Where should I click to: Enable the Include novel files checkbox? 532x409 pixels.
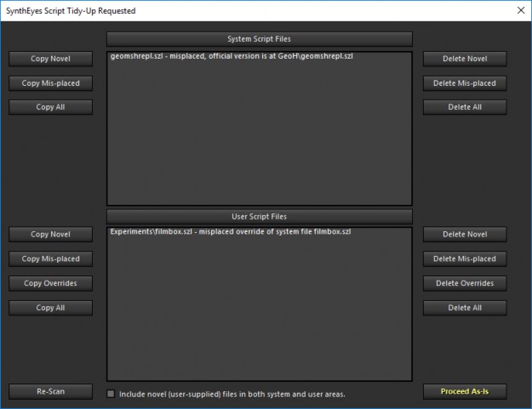[111, 394]
